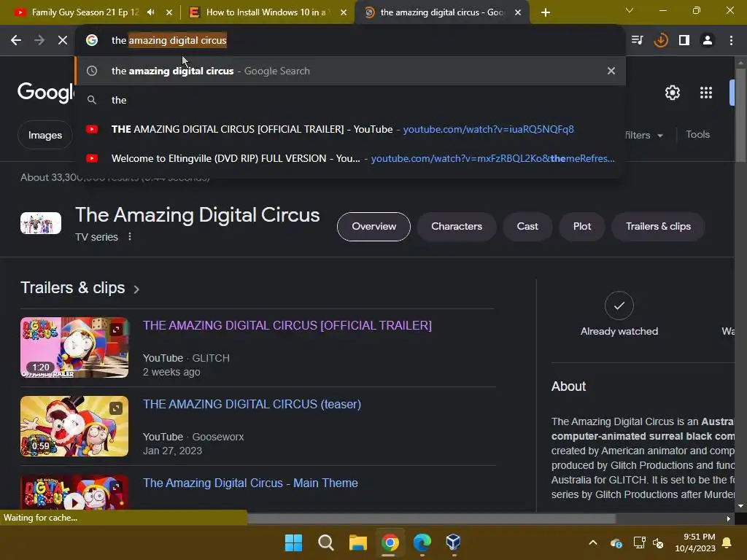Select the Trailers & clips chip
This screenshot has height=560, width=747.
click(658, 227)
